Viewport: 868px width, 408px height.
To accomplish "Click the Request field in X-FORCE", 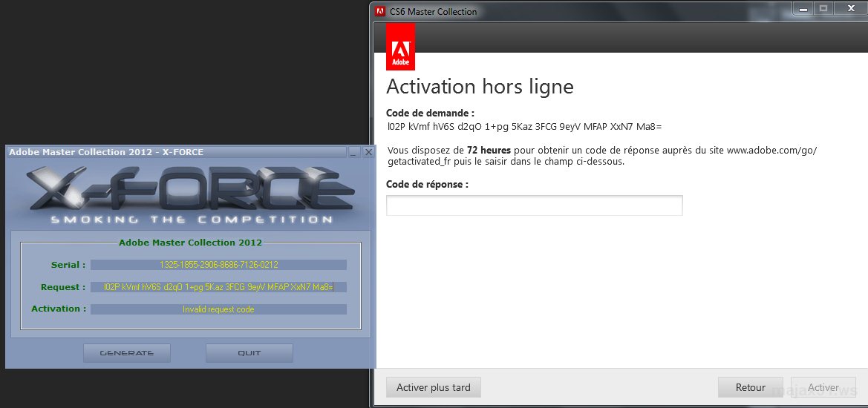I will (218, 287).
